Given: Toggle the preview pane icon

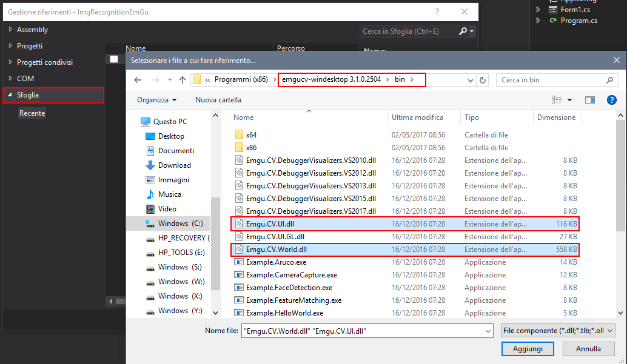Looking at the screenshot, I should pos(590,100).
